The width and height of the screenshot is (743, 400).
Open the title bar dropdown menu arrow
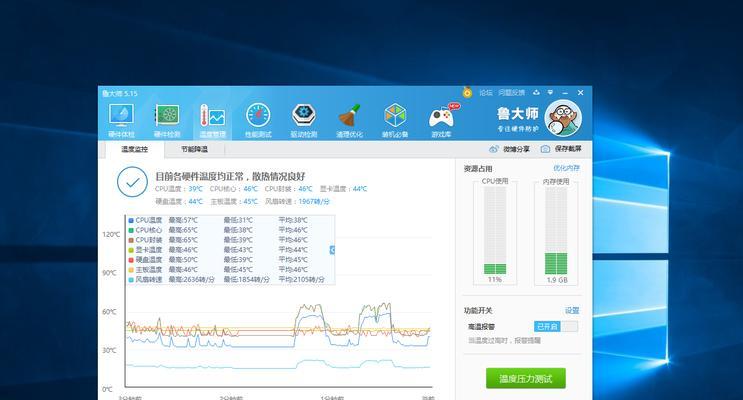(550, 92)
